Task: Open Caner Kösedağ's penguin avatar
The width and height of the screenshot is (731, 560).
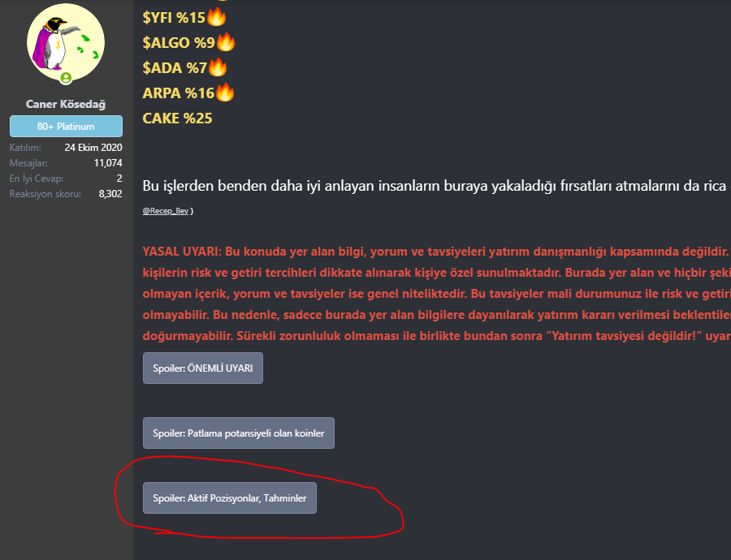Action: (x=66, y=42)
